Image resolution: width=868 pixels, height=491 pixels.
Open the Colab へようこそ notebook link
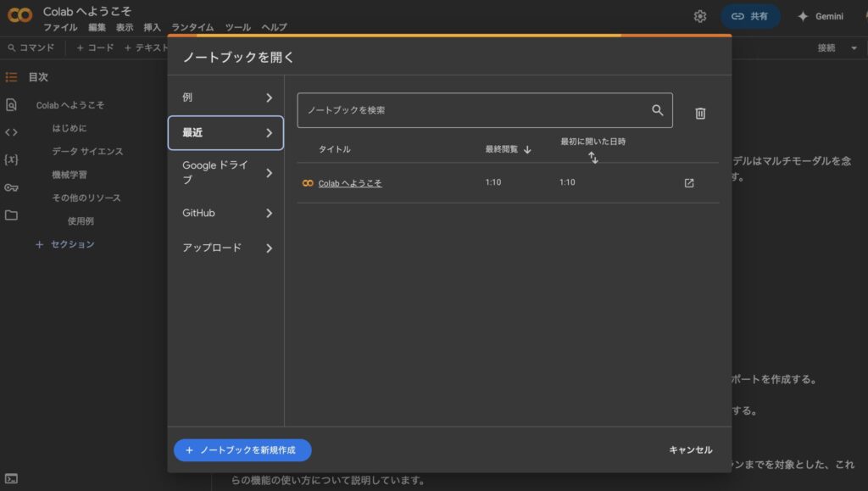click(x=350, y=183)
